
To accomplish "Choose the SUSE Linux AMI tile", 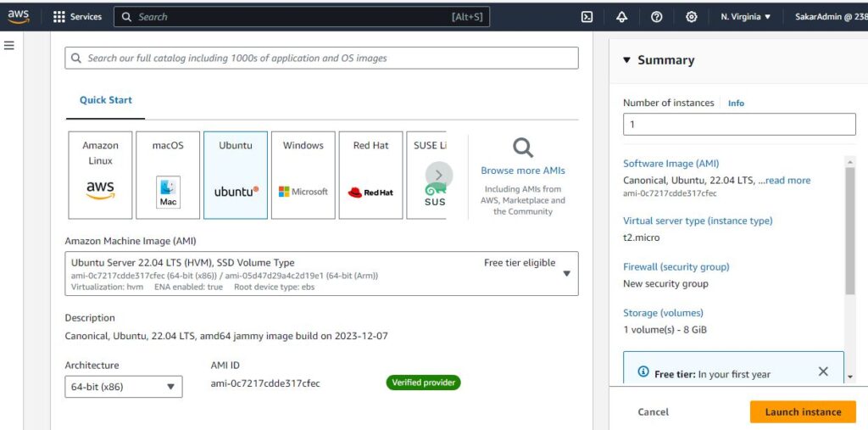I will point(426,175).
